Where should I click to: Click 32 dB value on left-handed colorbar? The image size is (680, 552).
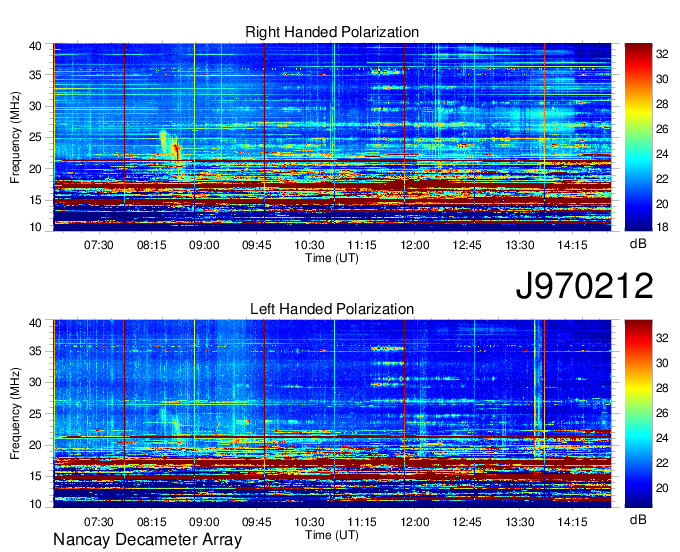click(662, 338)
